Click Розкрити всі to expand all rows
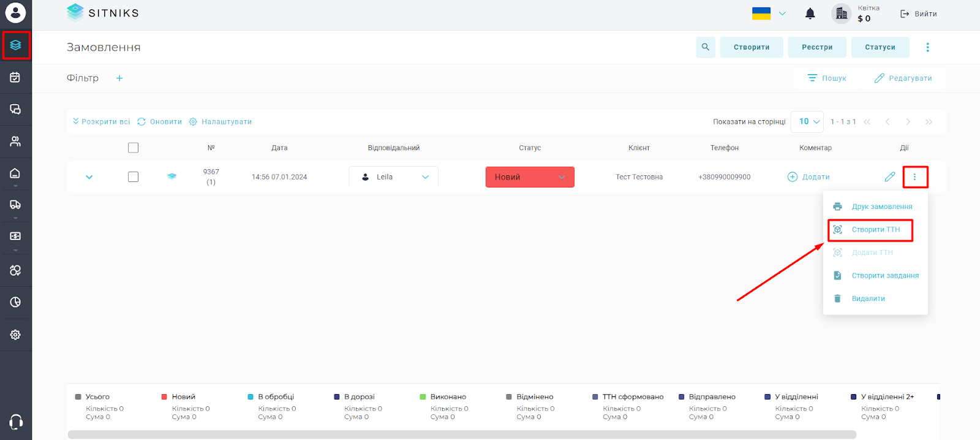The width and height of the screenshot is (980, 440). click(101, 122)
